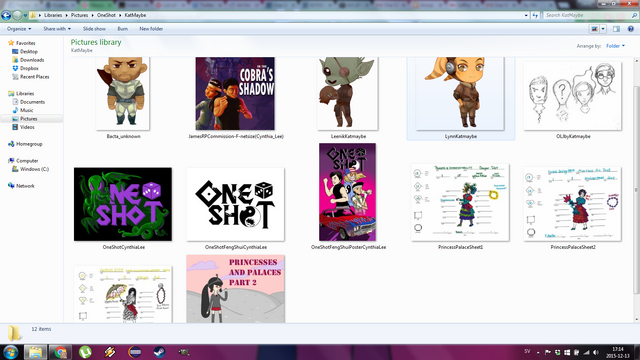This screenshot has height=360, width=640.
Task: Open the Help icon
Action: coord(631,29)
